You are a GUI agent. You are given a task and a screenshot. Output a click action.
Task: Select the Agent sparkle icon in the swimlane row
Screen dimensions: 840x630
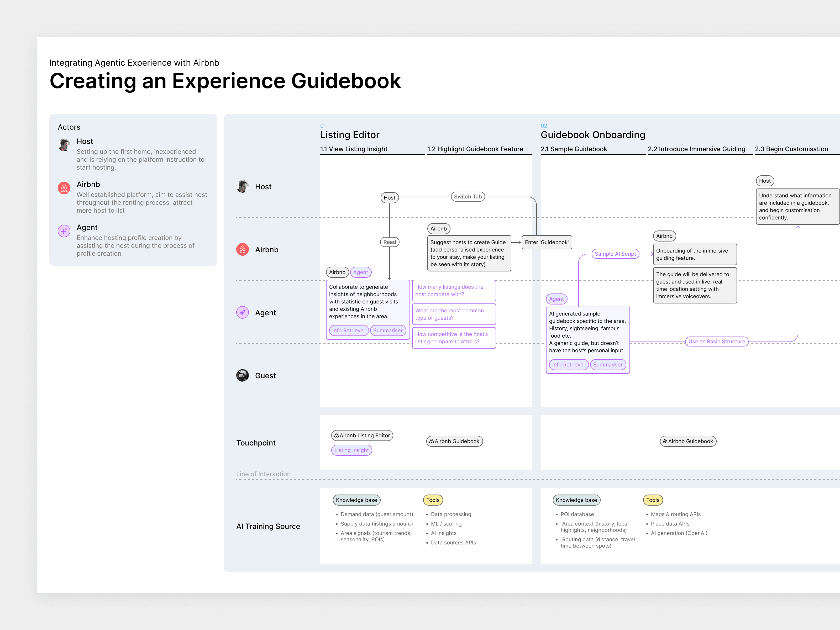click(242, 313)
